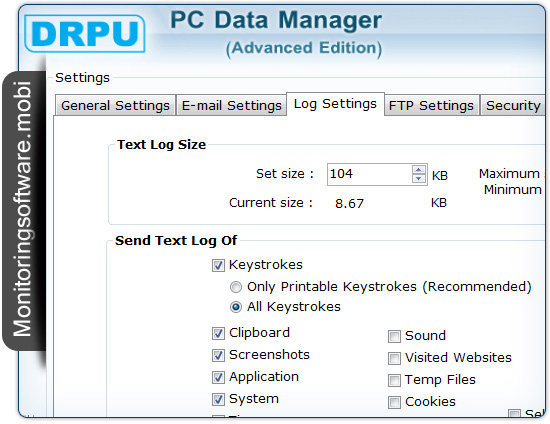This screenshot has height=424, width=550.
Task: Uncheck the Keystrokes checkbox
Action: click(218, 265)
